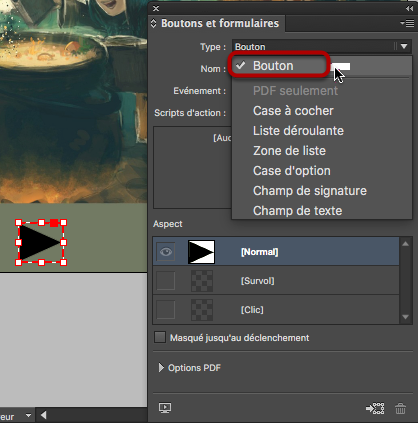The image size is (418, 423).
Task: Enable the Clic state checkbox
Action: (x=166, y=309)
